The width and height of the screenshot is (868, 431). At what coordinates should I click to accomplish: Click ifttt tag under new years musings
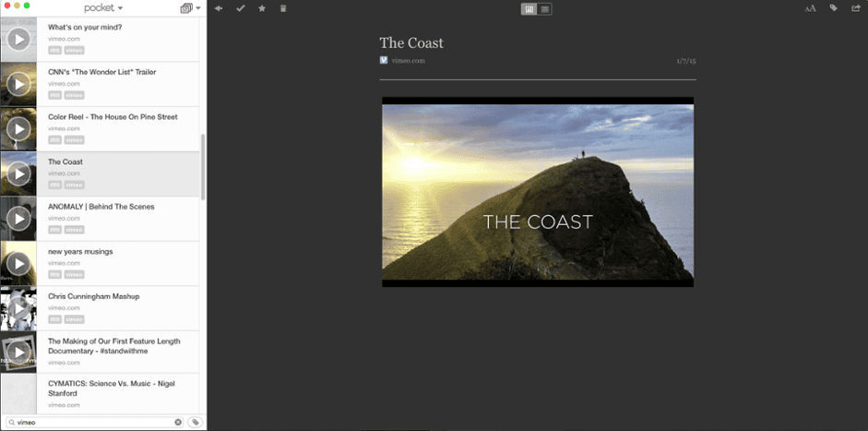[54, 275]
